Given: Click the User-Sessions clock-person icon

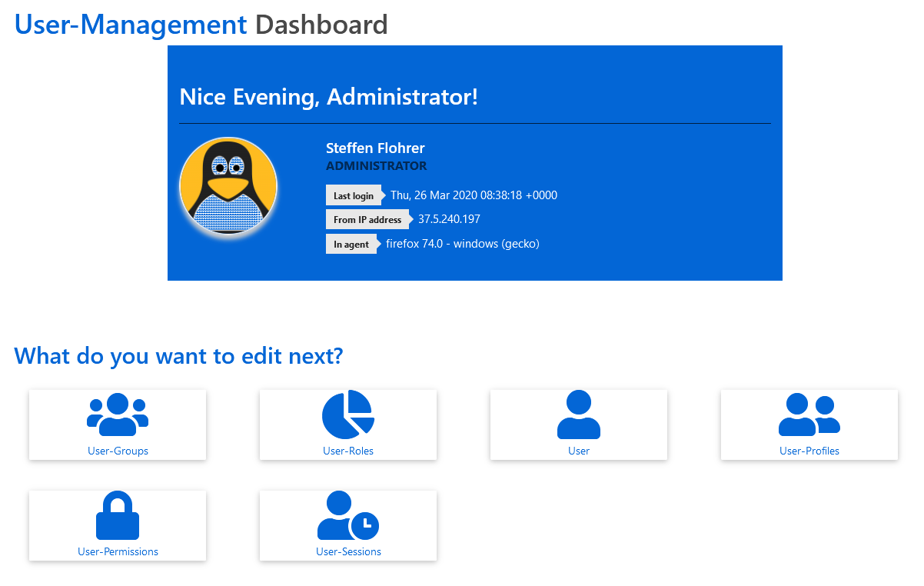Looking at the screenshot, I should pyautogui.click(x=347, y=515).
